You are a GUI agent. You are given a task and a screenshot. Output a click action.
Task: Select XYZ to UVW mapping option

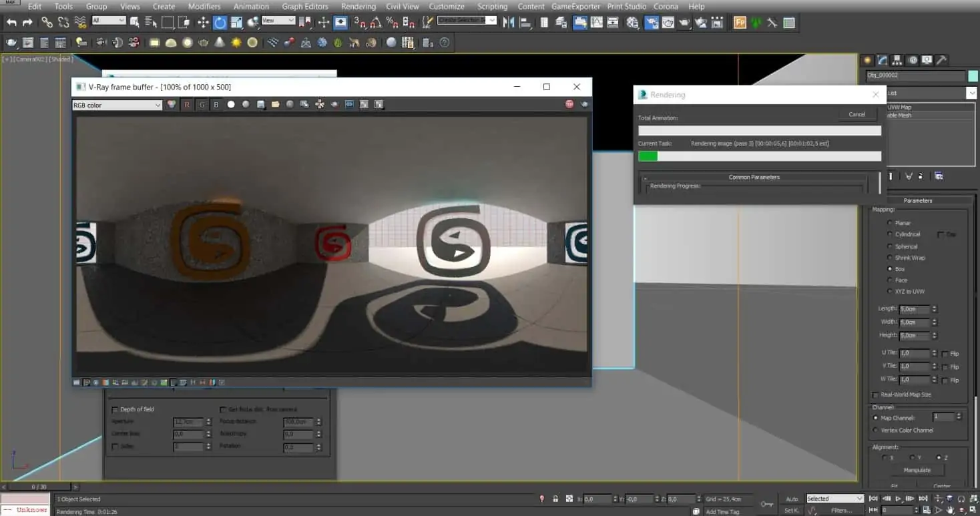(x=890, y=292)
